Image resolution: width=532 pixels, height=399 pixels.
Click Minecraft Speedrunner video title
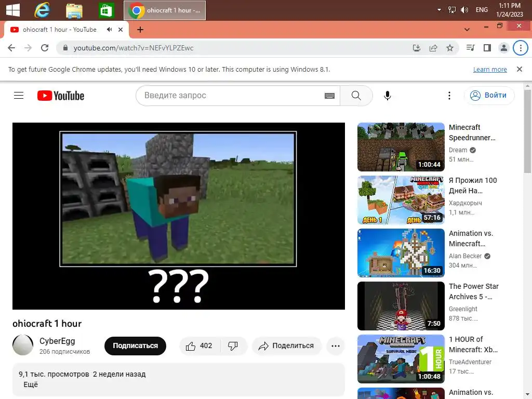tap(472, 132)
